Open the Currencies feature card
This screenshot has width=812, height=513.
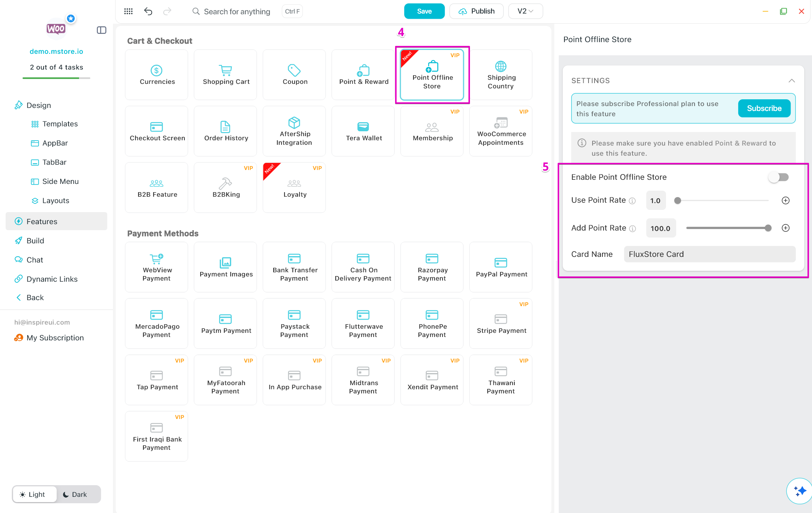(157, 74)
